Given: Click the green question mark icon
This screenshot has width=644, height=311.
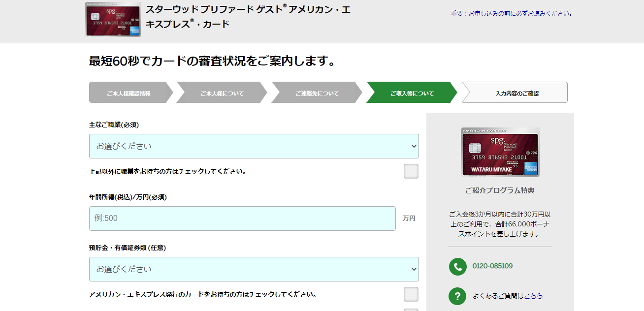Looking at the screenshot, I should tap(457, 296).
